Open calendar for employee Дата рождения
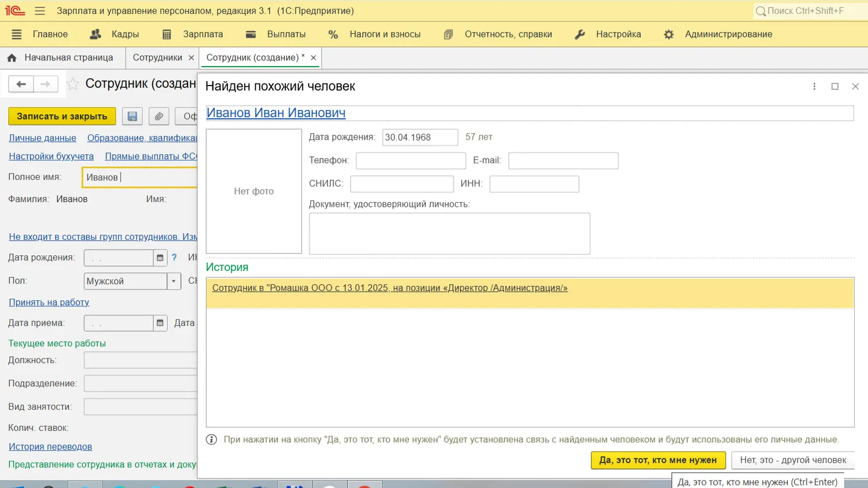The image size is (868, 488). tap(160, 258)
